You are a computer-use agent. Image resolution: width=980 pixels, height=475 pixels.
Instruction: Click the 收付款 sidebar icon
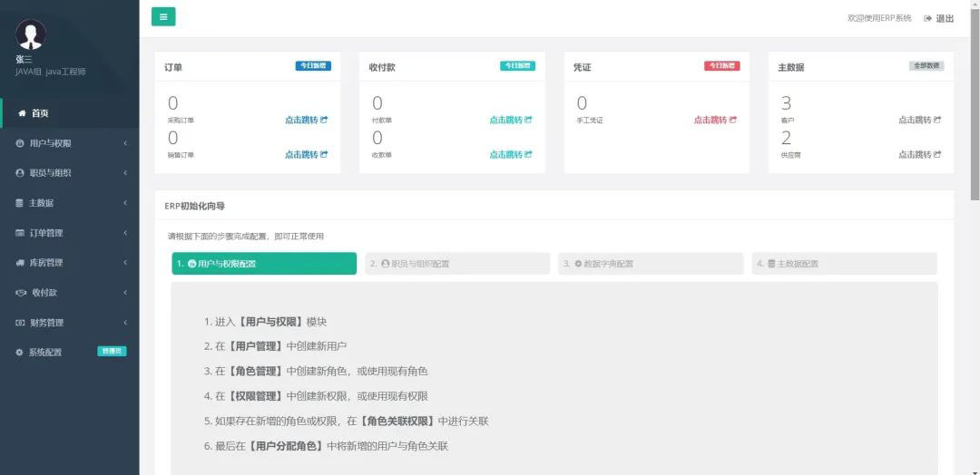click(21, 293)
